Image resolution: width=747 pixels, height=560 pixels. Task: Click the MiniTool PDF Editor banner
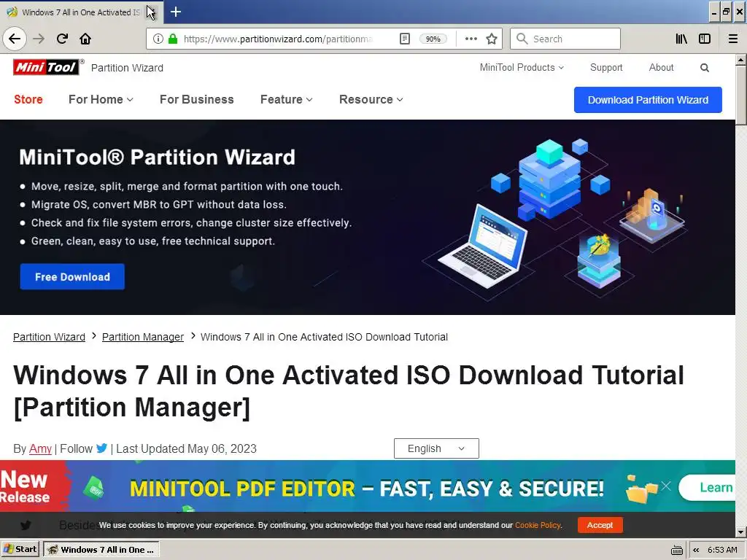368,488
